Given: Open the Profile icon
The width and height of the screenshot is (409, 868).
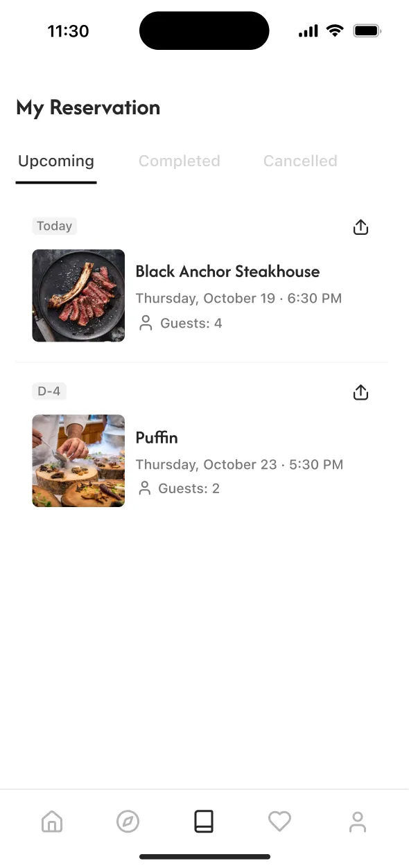Looking at the screenshot, I should tap(357, 822).
